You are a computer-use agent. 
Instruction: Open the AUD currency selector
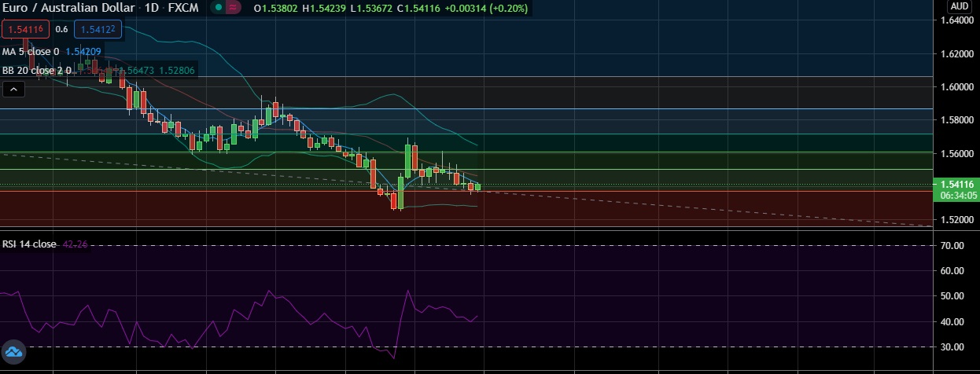pos(959,6)
